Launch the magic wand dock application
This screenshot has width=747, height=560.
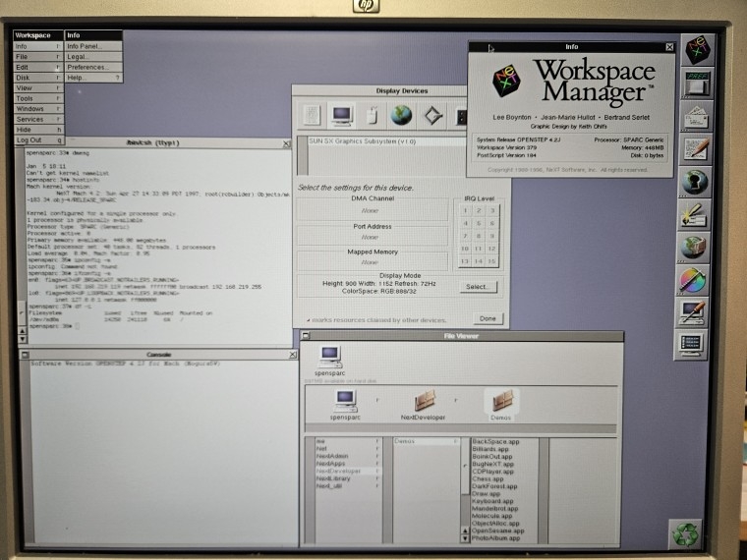[x=694, y=215]
